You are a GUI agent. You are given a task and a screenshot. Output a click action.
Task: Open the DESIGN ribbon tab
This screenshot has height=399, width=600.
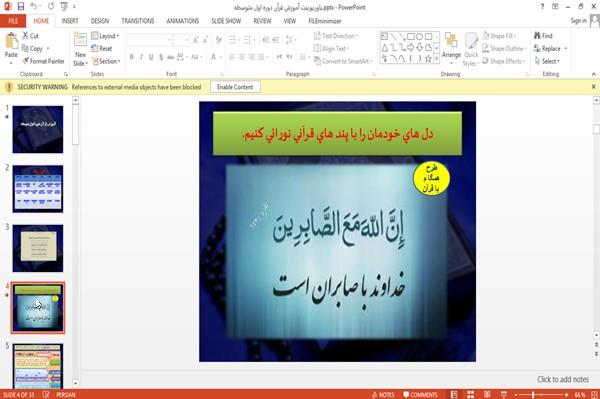[x=100, y=21]
